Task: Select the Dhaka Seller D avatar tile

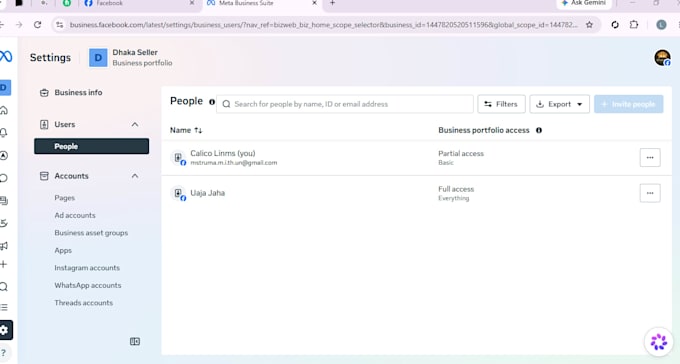Action: (x=98, y=58)
